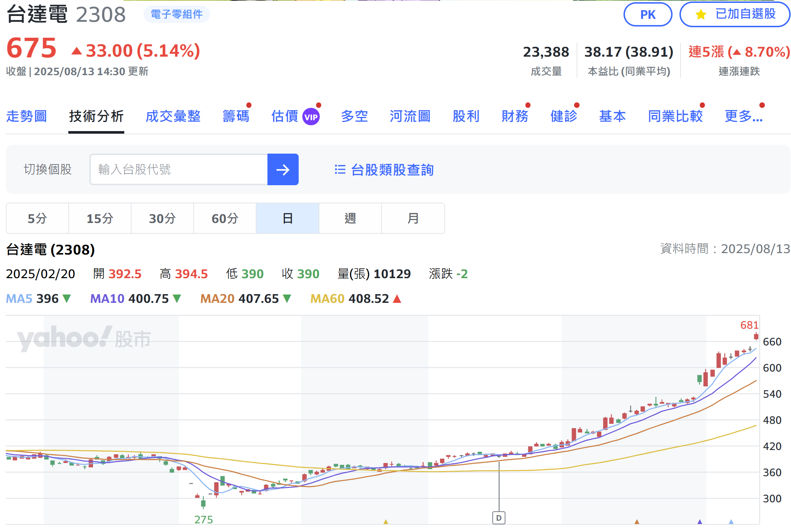791x532 pixels.
Task: Click the MA60 legend label
Action: tap(327, 299)
